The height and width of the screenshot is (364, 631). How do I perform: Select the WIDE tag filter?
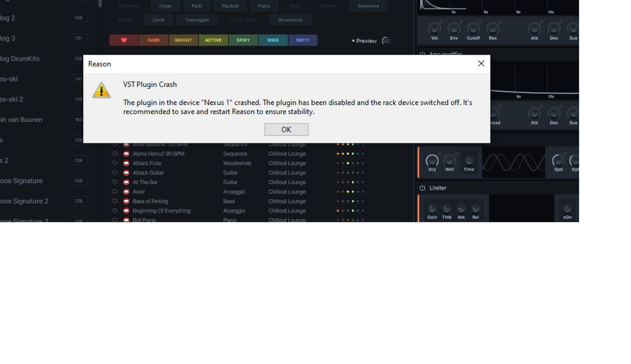pyautogui.click(x=273, y=40)
